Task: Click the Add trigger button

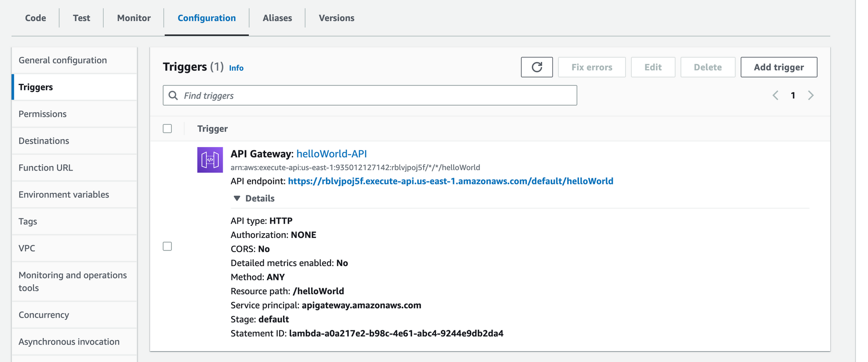Action: [x=779, y=67]
